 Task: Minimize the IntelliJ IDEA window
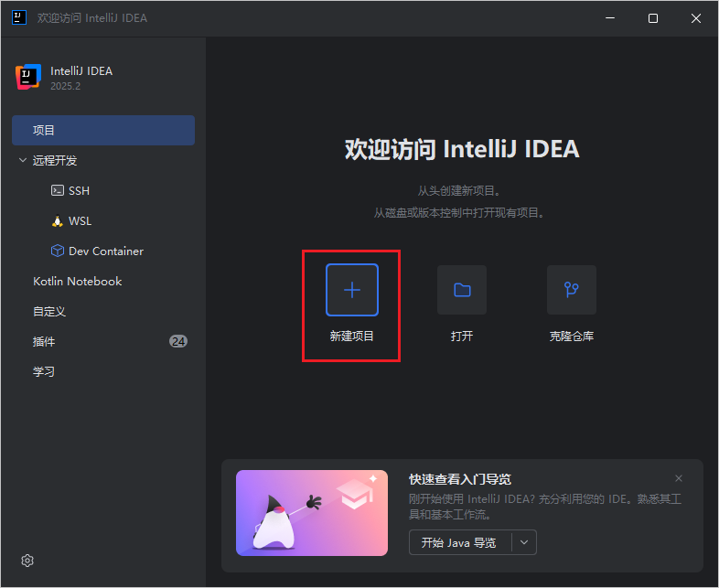coord(610,18)
